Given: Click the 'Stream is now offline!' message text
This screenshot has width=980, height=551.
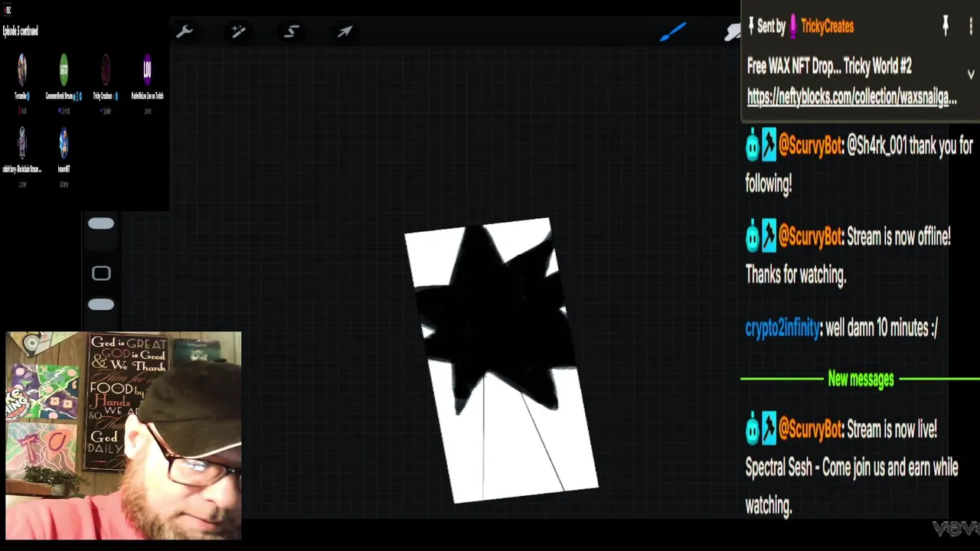Looking at the screenshot, I should [x=899, y=237].
